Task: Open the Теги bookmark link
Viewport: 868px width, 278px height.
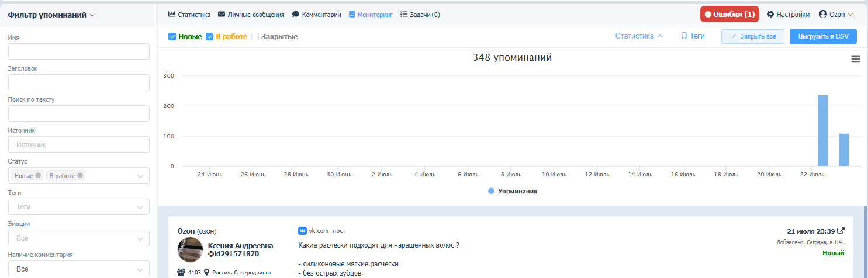Action: coord(693,36)
